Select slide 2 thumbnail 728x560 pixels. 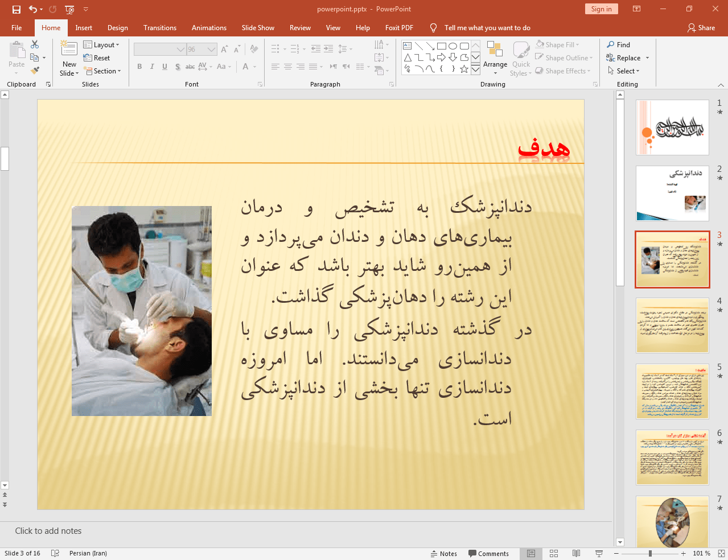672,193
